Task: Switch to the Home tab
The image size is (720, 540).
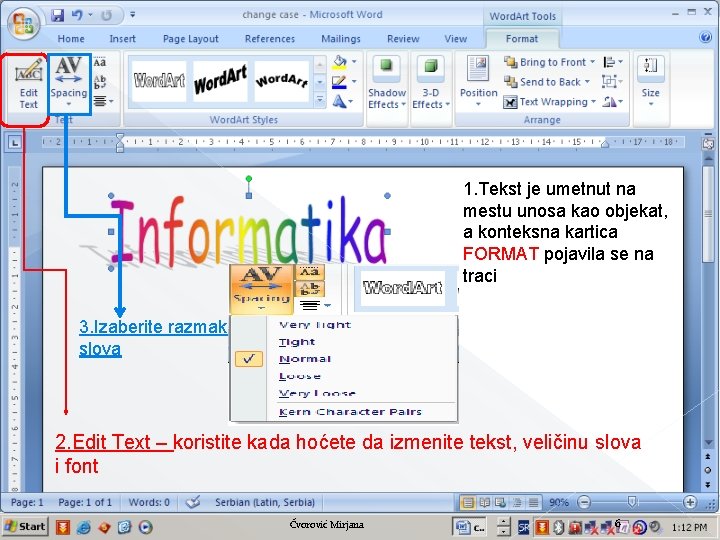Action: tap(71, 39)
